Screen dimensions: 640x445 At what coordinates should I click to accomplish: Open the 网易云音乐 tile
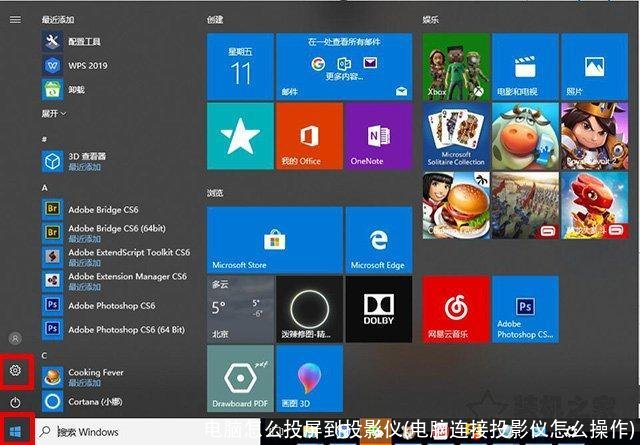456,310
